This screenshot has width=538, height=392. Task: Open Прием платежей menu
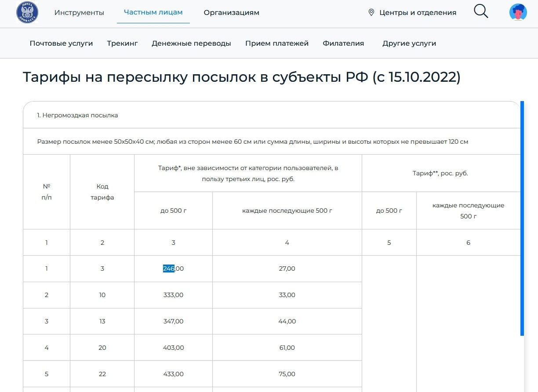[x=277, y=44]
